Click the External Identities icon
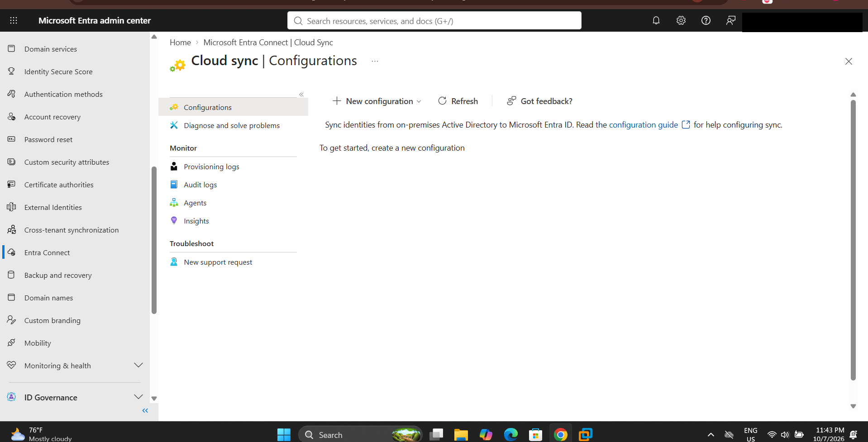This screenshot has height=442, width=868. point(12,207)
